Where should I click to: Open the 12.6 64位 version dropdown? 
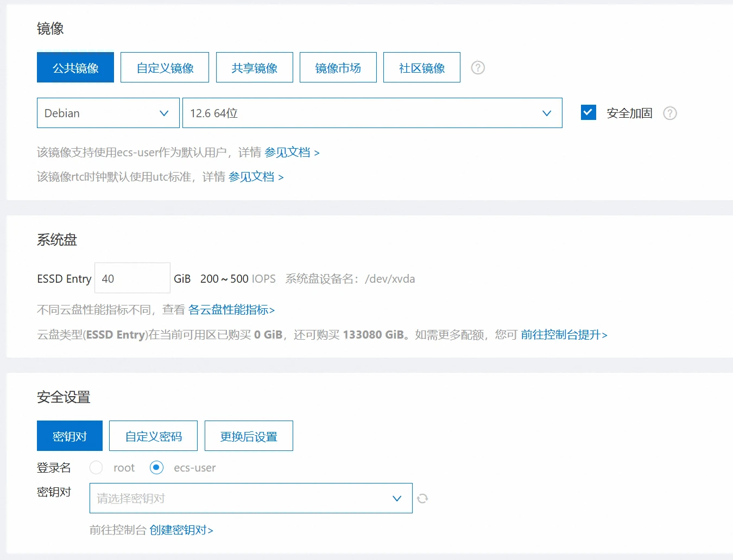coord(372,113)
